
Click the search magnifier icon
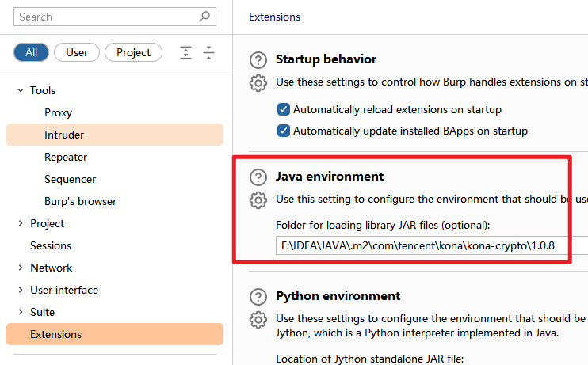coord(204,17)
